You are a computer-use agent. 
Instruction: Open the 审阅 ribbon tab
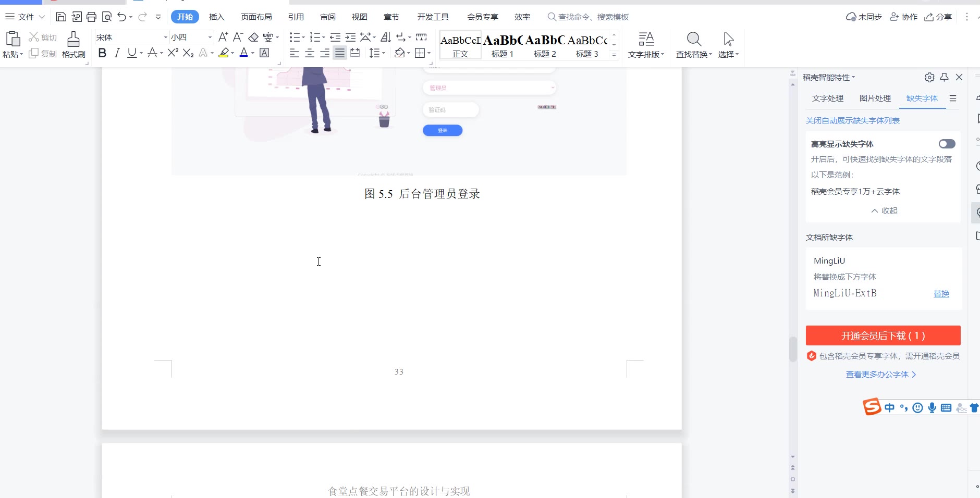328,17
